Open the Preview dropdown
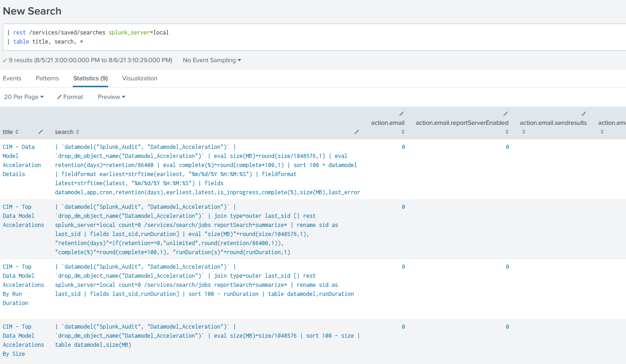This screenshot has height=364, width=626. (x=111, y=97)
